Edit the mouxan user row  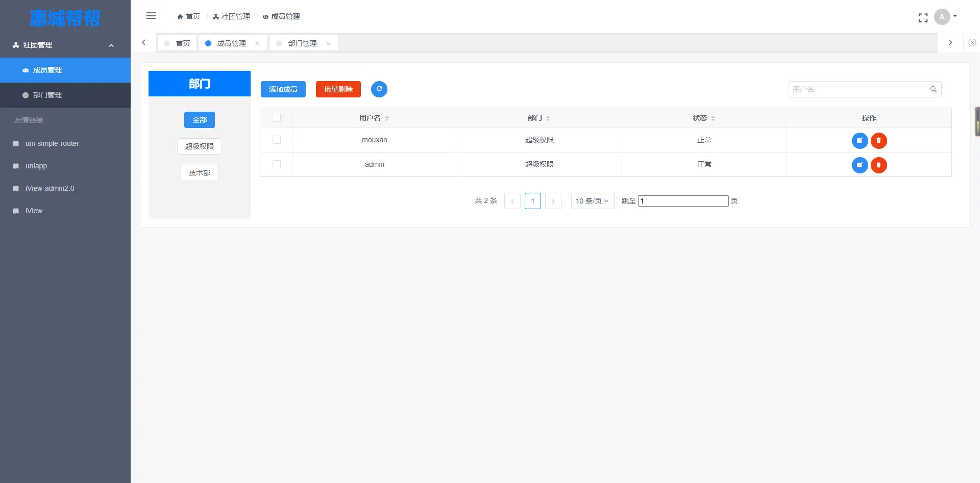(860, 140)
